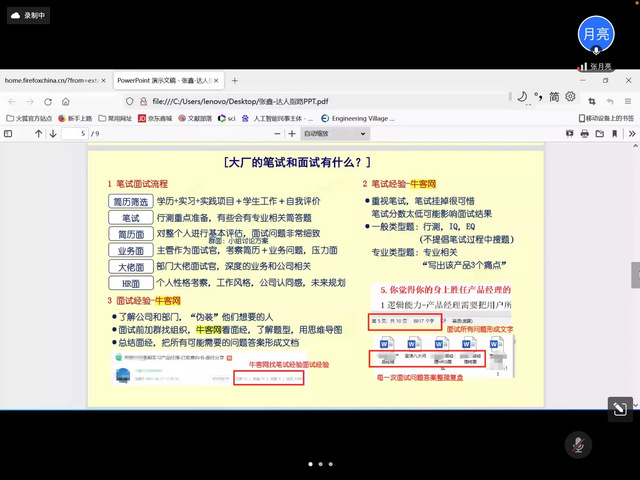
Task: Click the browser back arrow
Action: [x=12, y=101]
